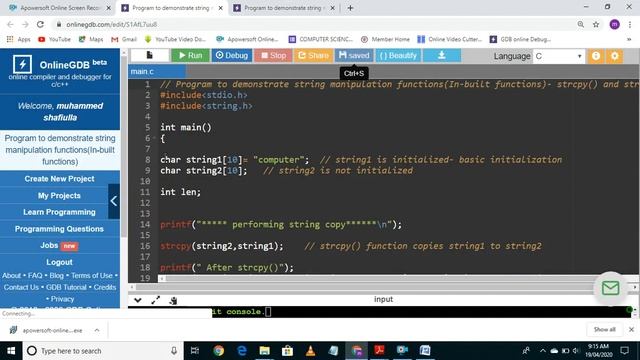The image size is (640, 360).
Task: Open File Explorer from taskbar
Action: pos(264,351)
